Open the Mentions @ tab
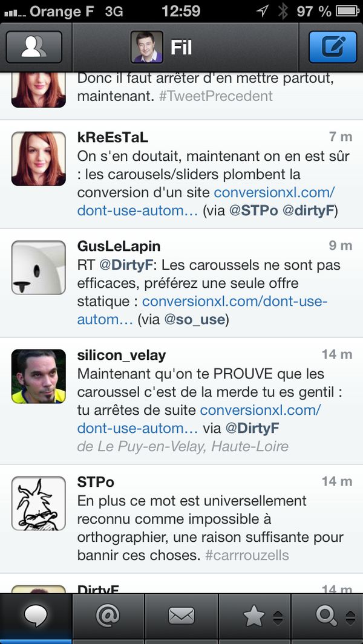Screen dimensions: 363x644 point(108,617)
